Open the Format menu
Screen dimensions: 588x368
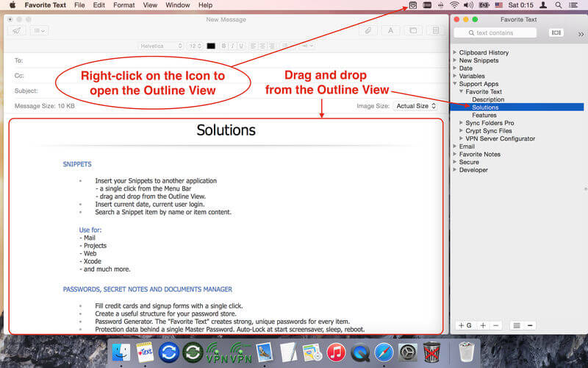(x=123, y=5)
